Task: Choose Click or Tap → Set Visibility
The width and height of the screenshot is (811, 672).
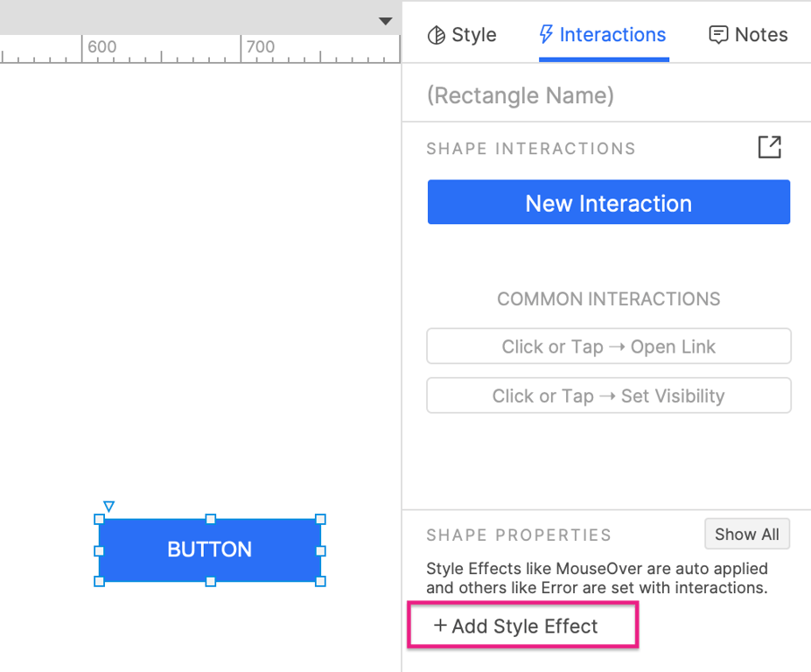Action: [609, 395]
